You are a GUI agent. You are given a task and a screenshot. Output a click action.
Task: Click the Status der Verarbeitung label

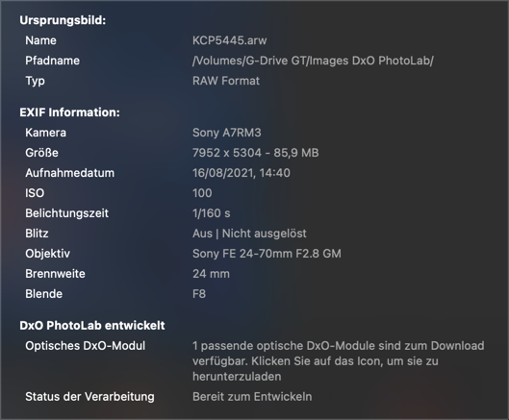tap(89, 397)
